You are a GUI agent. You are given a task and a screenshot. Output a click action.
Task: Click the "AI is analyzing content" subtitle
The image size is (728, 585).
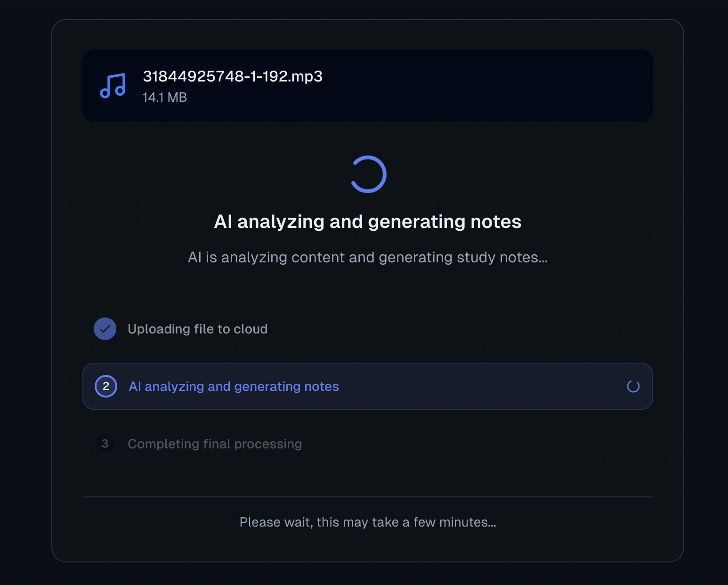(x=367, y=258)
